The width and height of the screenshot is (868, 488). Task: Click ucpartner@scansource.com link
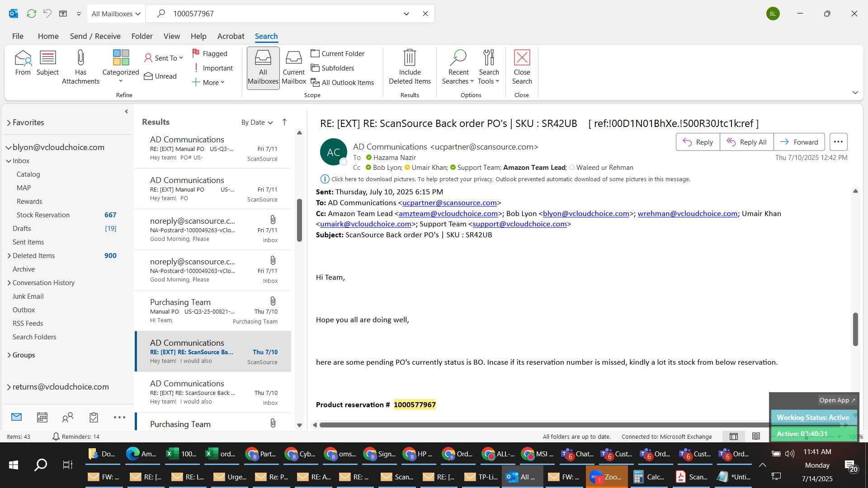(x=449, y=203)
